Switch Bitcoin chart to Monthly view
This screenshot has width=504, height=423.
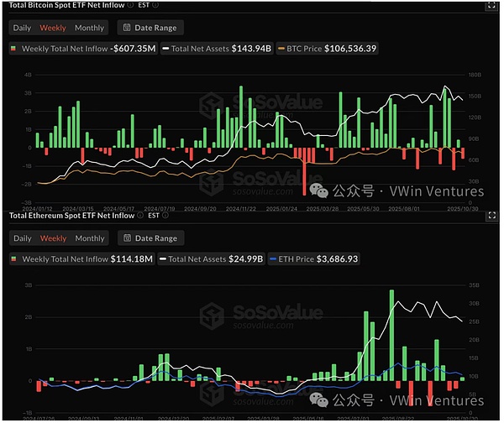coord(90,28)
